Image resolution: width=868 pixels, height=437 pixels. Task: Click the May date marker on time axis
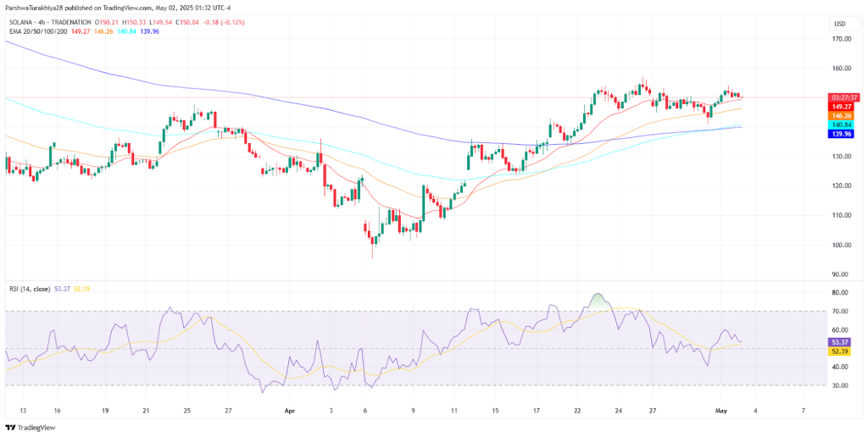pos(721,411)
